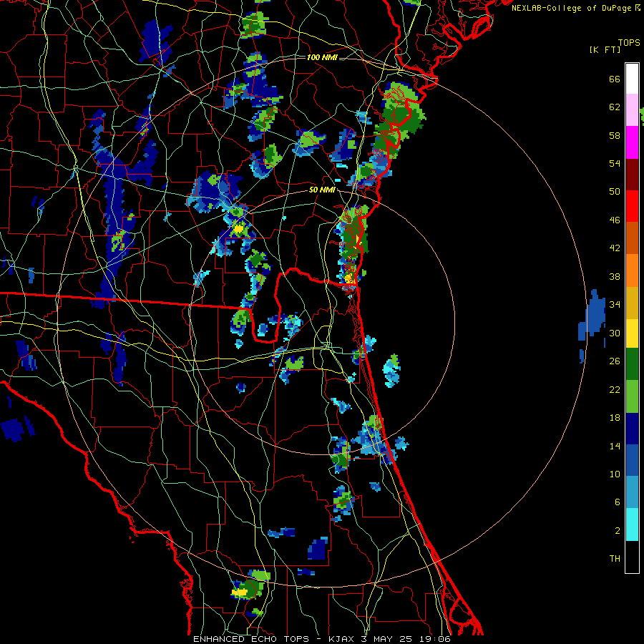Click the 46 legend value
The image size is (644, 644).
[x=615, y=220]
